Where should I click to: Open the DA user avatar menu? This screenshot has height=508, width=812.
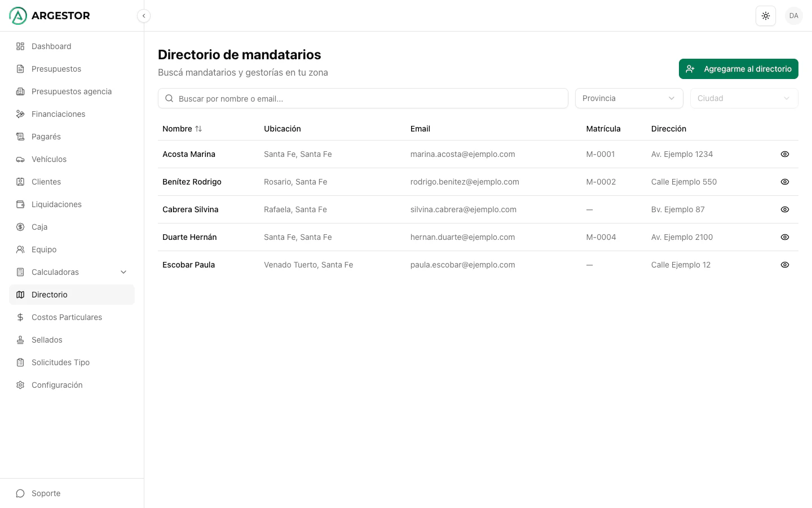[794, 16]
